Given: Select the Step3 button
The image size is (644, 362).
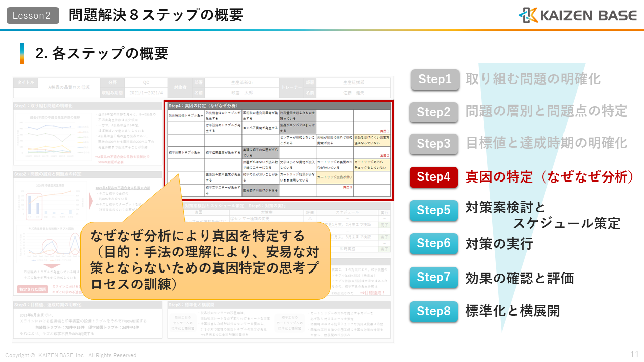Looking at the screenshot, I should tap(434, 144).
